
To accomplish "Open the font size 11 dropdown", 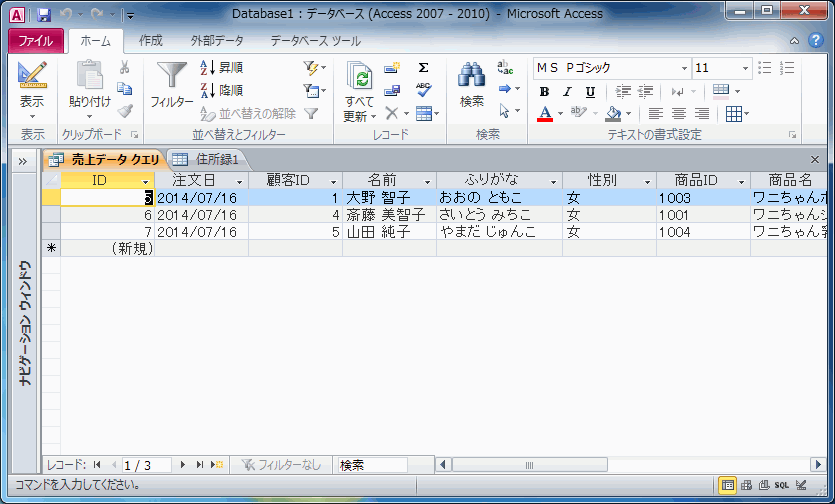I will 746,68.
